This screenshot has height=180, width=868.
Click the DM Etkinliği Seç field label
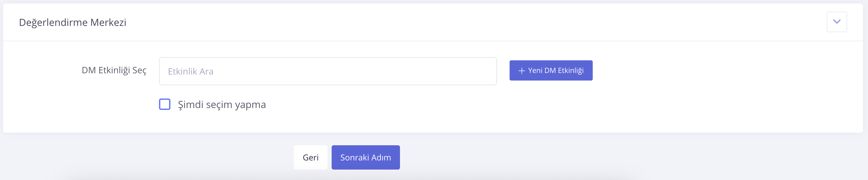click(114, 70)
